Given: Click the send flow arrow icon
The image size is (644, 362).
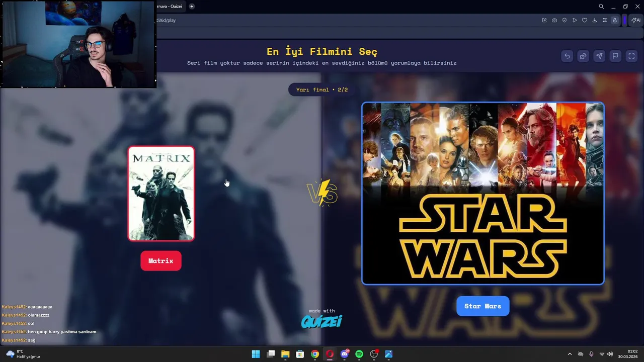Looking at the screenshot, I should 575,20.
